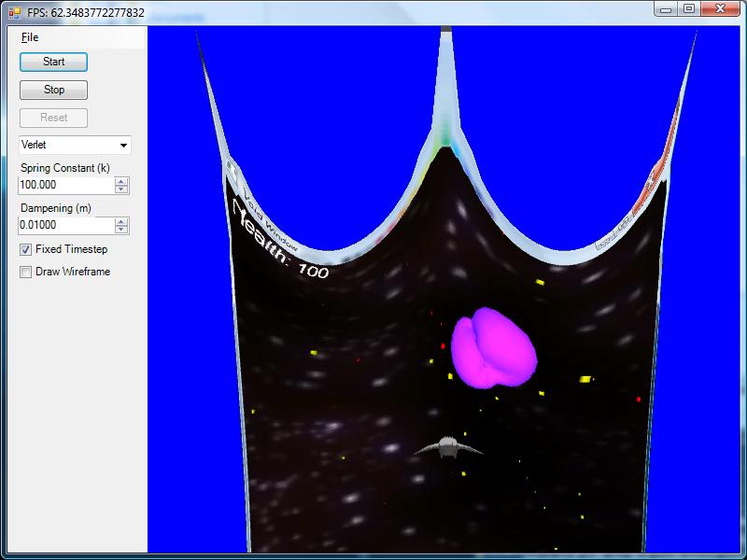Decrement Dampening using the down arrow

click(x=121, y=229)
